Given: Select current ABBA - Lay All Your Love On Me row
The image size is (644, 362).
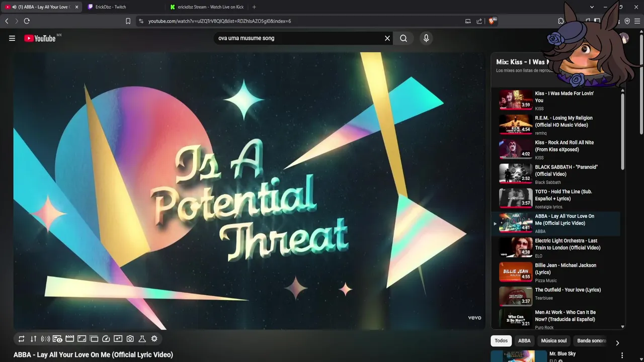Looking at the screenshot, I should click(556, 223).
